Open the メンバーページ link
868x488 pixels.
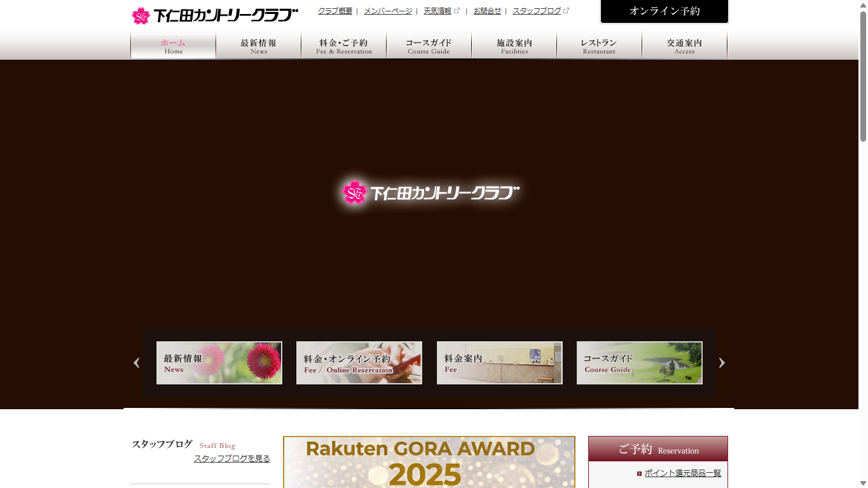coord(388,11)
